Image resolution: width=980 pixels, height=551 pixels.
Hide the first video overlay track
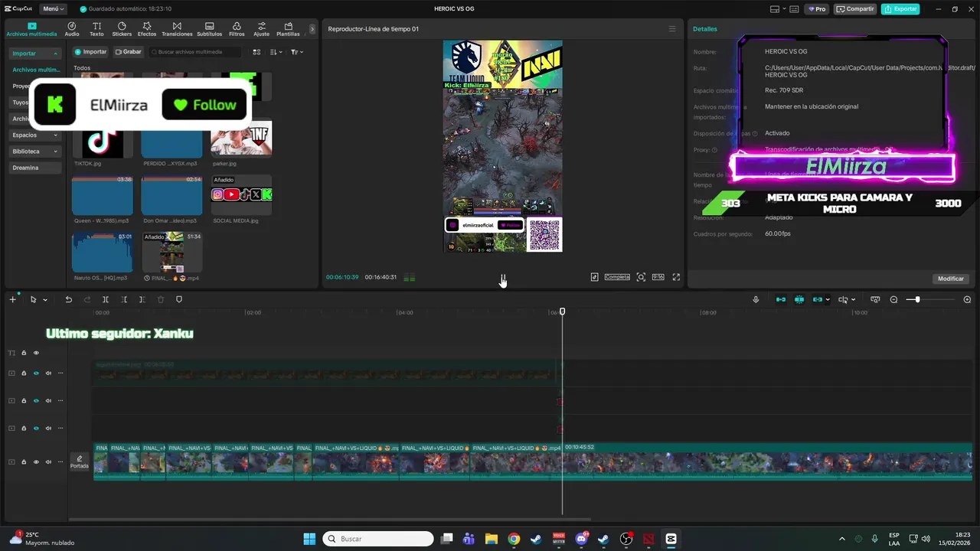click(x=36, y=373)
